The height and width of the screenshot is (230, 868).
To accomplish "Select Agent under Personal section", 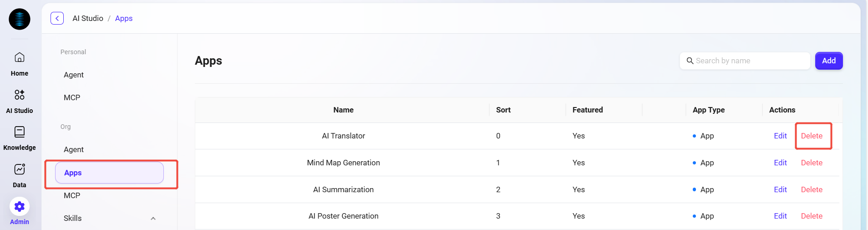I will (74, 75).
